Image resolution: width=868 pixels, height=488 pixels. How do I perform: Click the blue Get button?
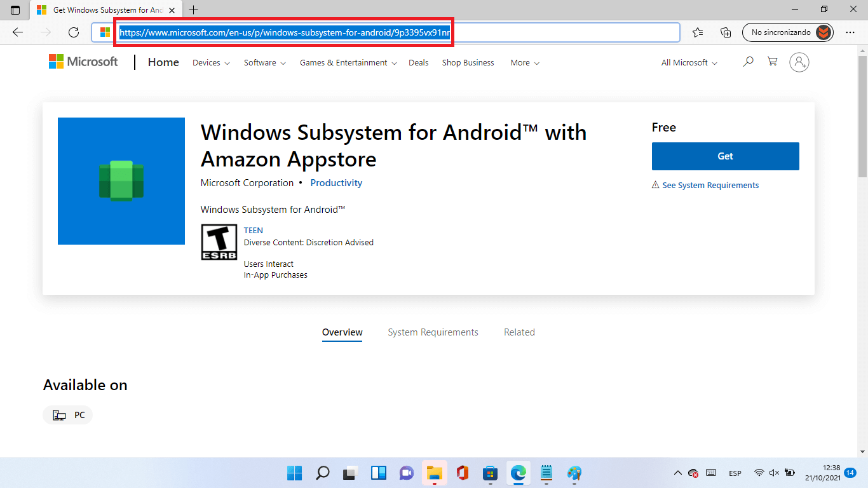click(726, 156)
